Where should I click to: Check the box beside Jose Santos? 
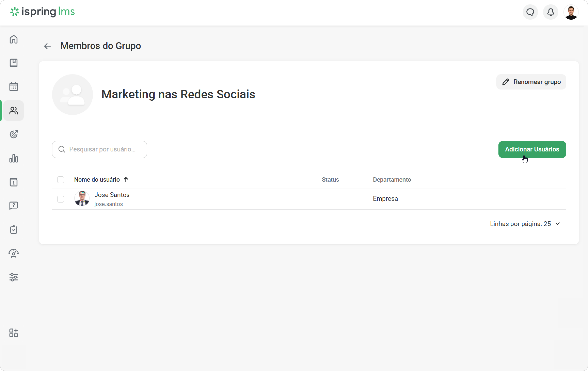point(61,199)
